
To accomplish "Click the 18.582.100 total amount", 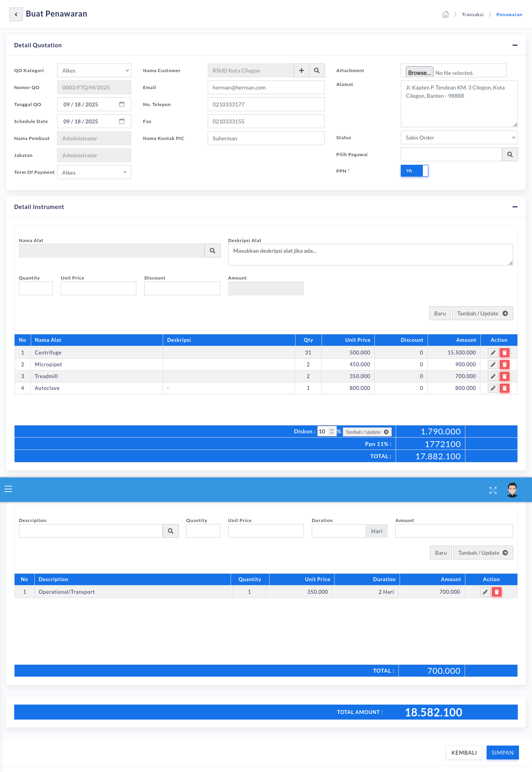I will click(433, 712).
